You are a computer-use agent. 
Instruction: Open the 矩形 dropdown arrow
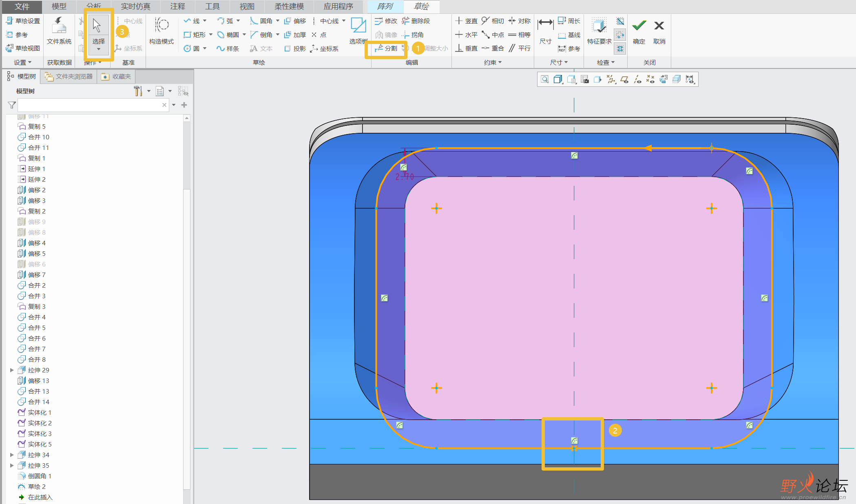tap(211, 35)
